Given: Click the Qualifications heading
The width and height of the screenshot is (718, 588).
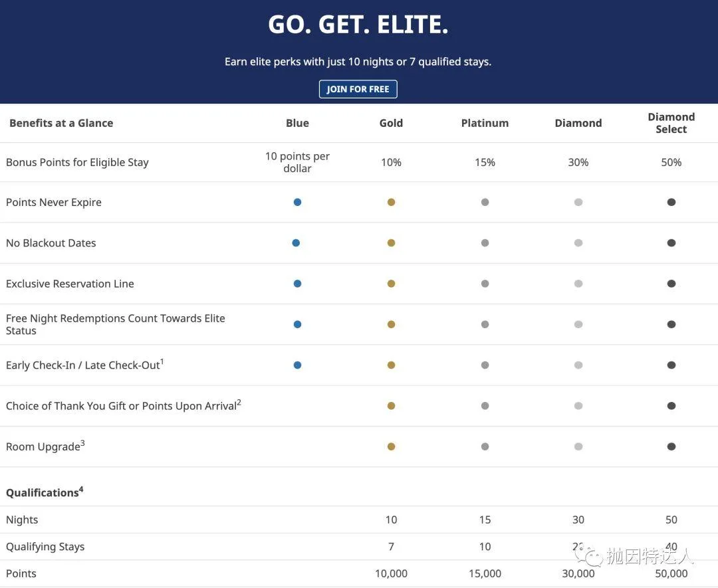Looking at the screenshot, I should point(45,492).
